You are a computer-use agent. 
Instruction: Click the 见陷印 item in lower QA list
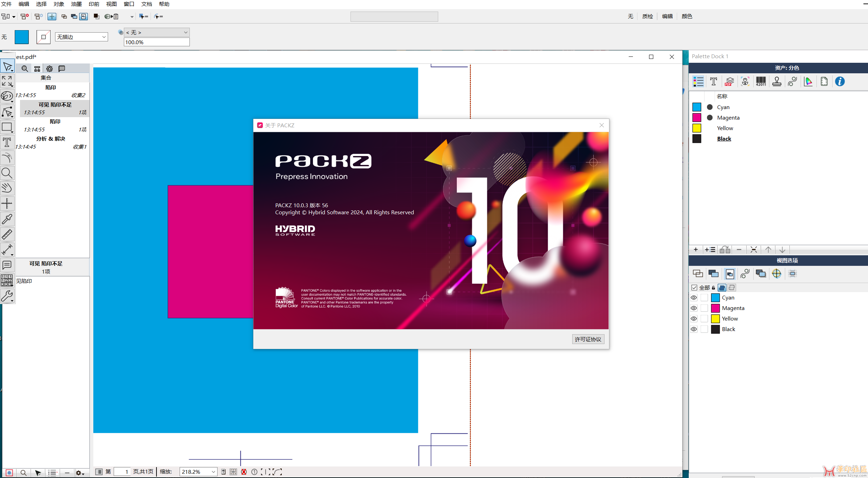point(24,281)
